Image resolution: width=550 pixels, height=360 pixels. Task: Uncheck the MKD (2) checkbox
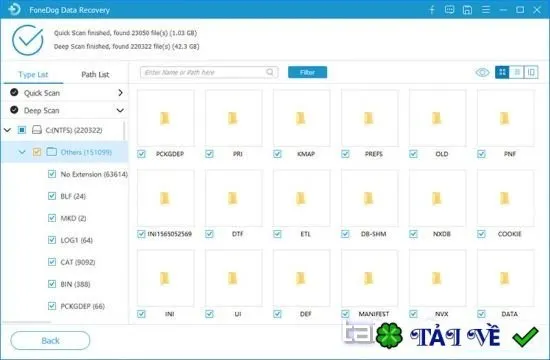coord(52,218)
